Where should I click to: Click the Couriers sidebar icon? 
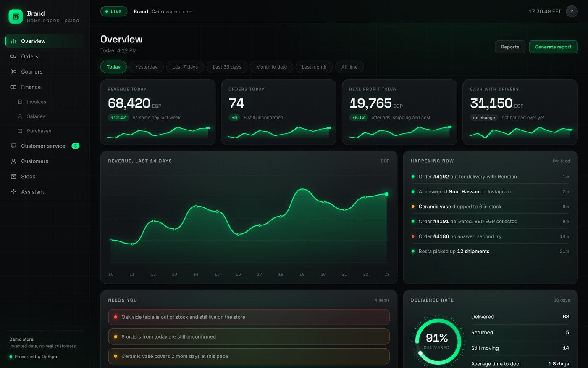coord(13,71)
